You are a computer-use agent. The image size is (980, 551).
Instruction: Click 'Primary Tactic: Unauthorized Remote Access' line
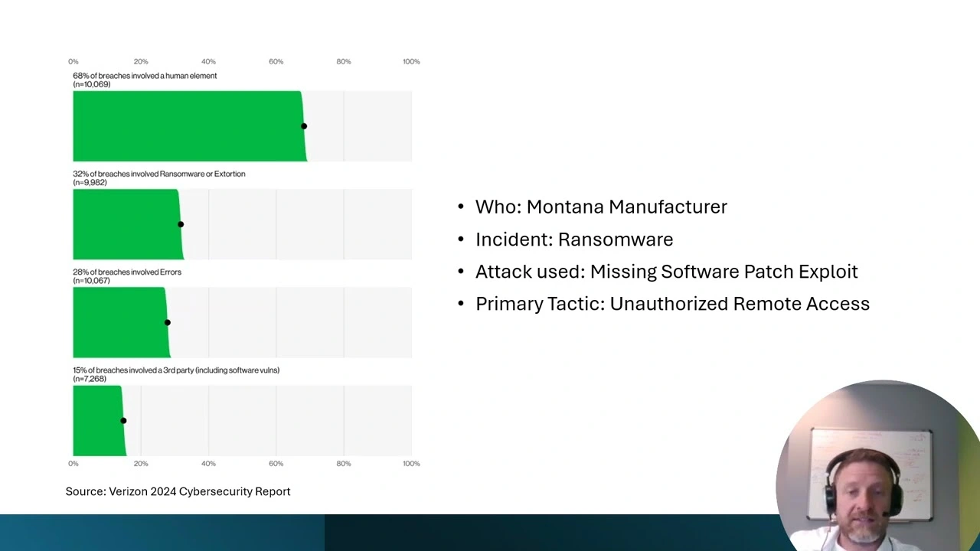[672, 304]
